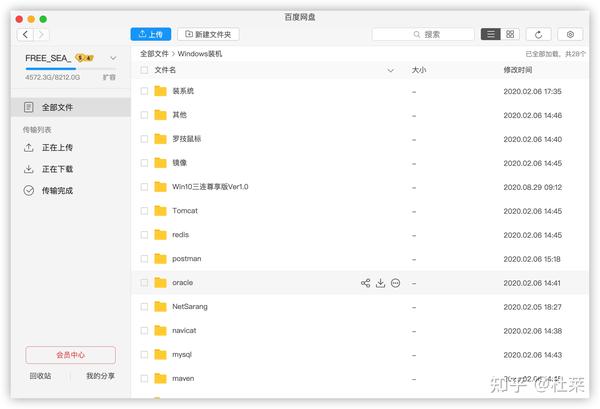Click the 扩容 storage expansion link
The image size is (600, 409).
(109, 77)
